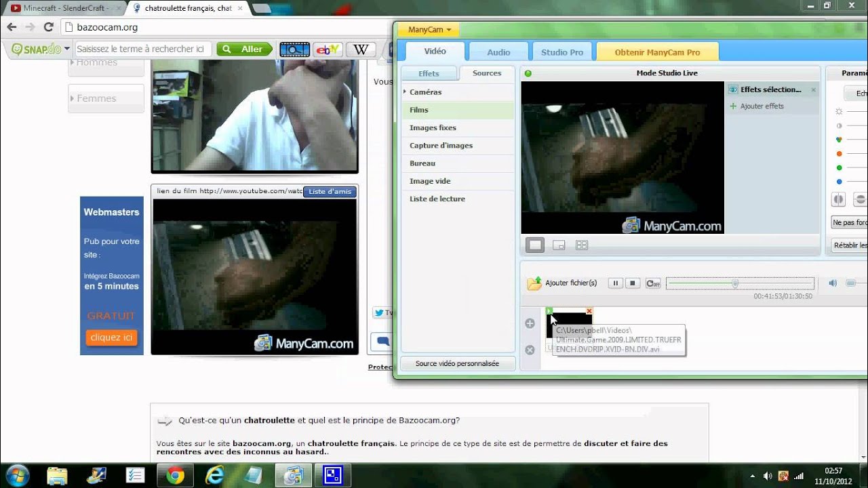
Task: Click the Twitter tweet button on bazoocam
Action: click(383, 312)
